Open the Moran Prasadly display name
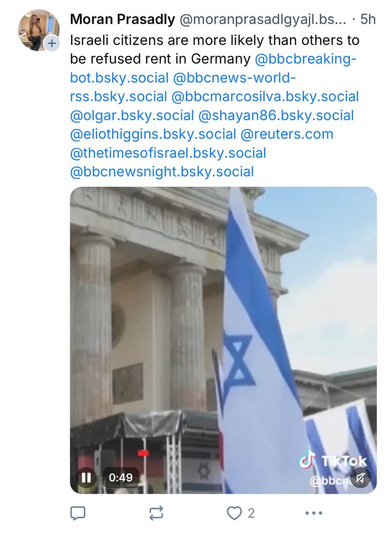392x536 pixels. [x=123, y=19]
